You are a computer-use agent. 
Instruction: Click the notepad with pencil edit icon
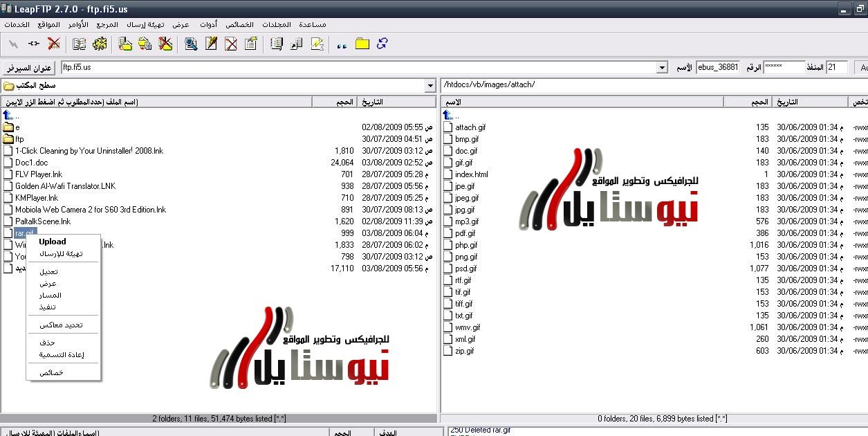pyautogui.click(x=211, y=44)
